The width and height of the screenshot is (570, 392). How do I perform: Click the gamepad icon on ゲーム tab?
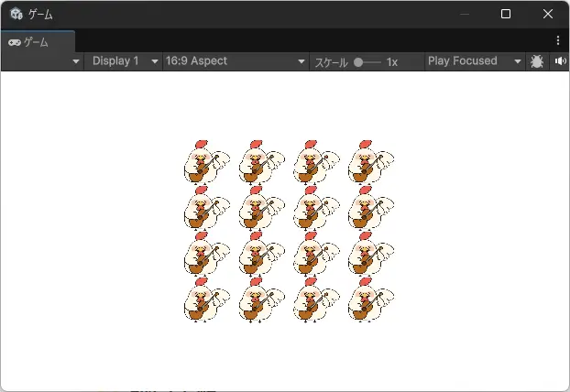[15, 43]
